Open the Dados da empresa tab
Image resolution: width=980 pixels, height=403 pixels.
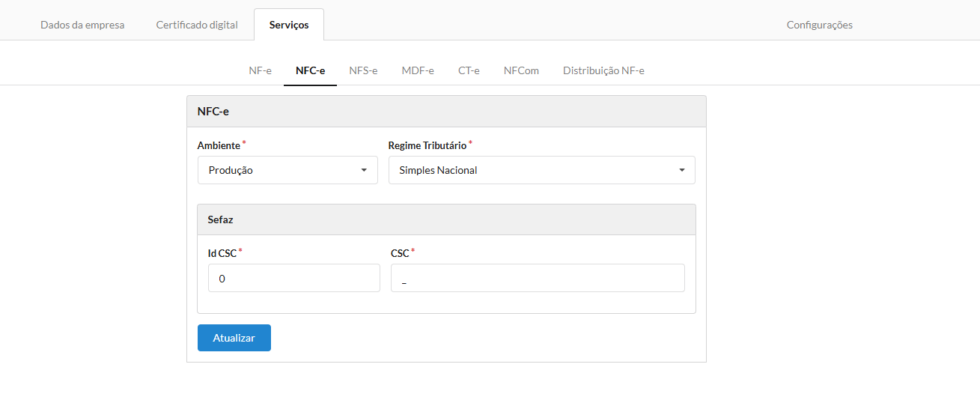point(82,25)
